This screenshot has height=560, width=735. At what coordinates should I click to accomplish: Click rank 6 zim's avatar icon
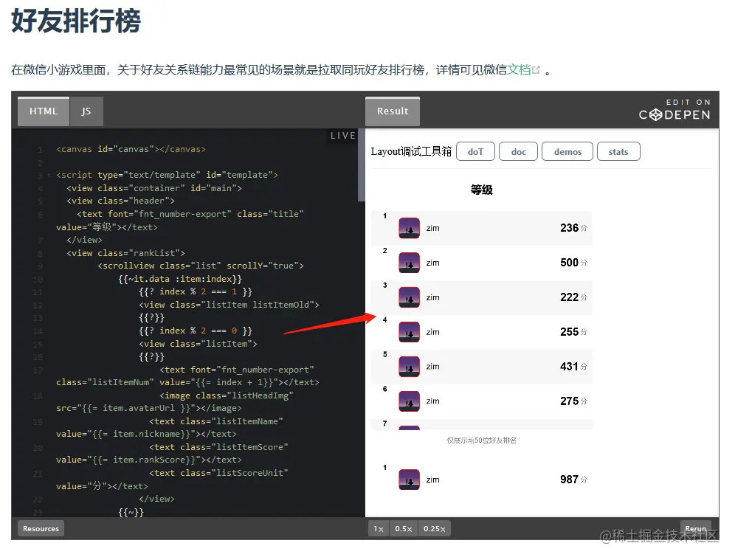(x=409, y=401)
